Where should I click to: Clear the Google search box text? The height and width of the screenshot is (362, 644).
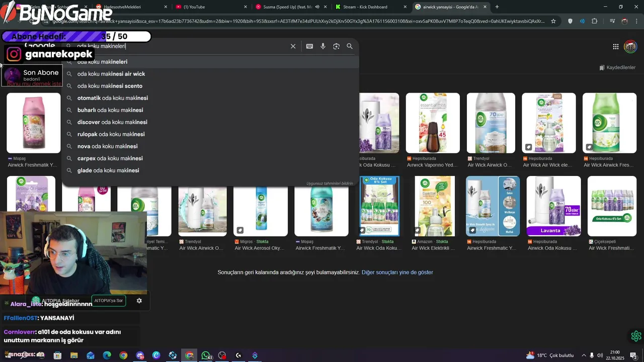(x=293, y=46)
